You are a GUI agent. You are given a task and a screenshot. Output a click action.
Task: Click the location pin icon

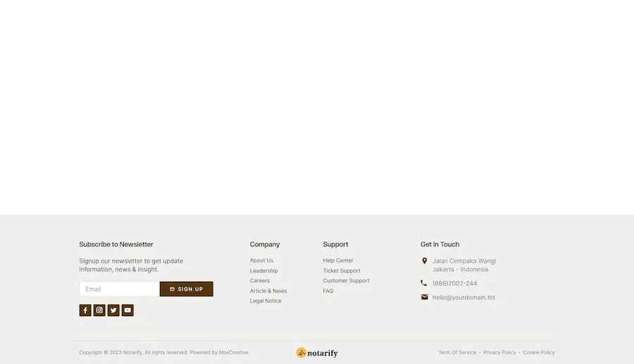424,261
